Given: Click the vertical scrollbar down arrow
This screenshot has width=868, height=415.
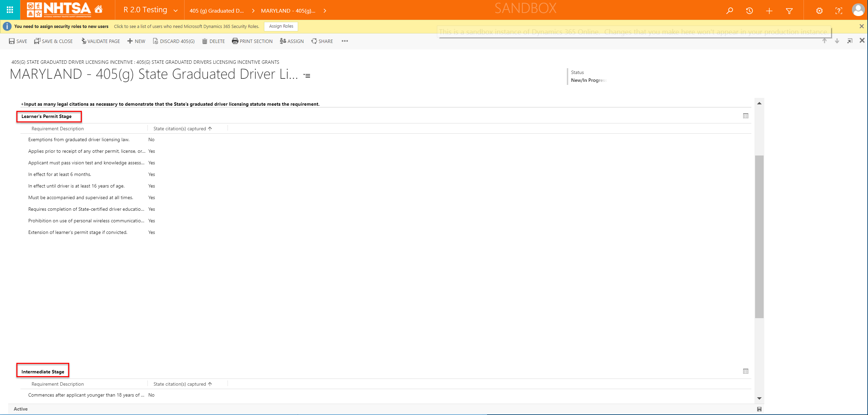Looking at the screenshot, I should 759,398.
